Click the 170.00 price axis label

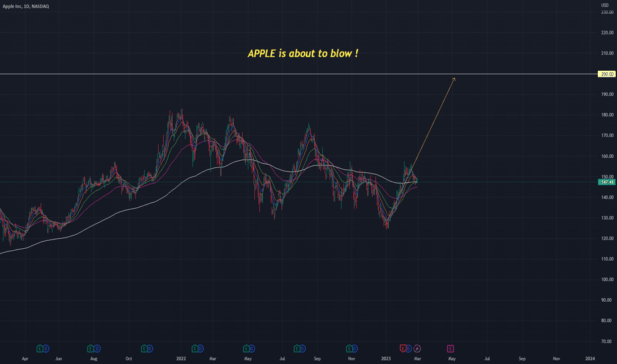coord(607,136)
